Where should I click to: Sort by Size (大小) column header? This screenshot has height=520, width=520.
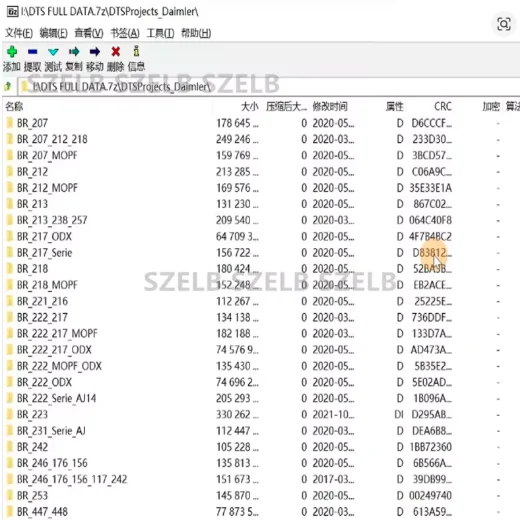[x=250, y=107]
